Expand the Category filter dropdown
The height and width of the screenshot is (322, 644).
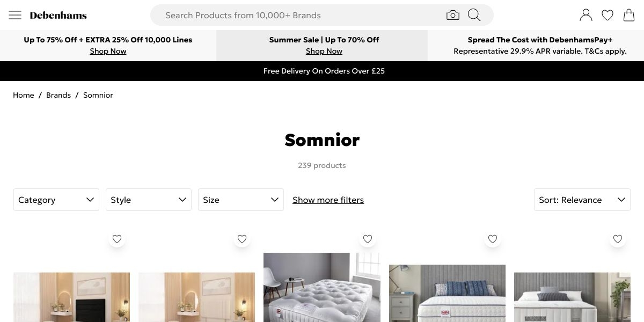(x=56, y=200)
